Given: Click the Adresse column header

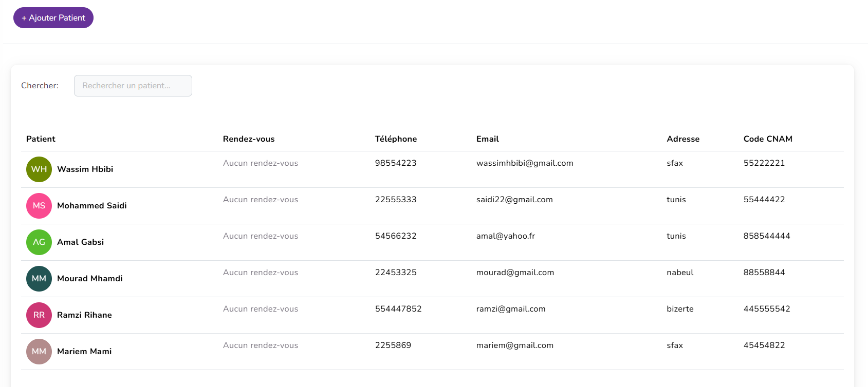Looking at the screenshot, I should (683, 139).
